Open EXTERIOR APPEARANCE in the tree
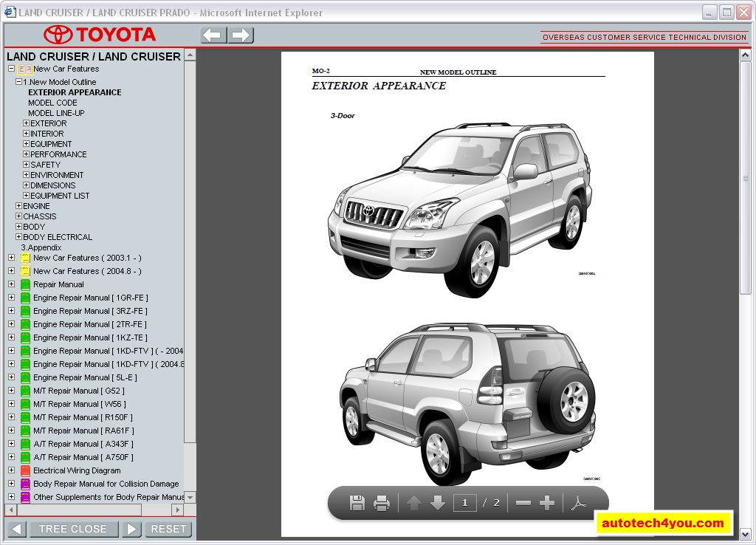756x545 pixels. pyautogui.click(x=75, y=92)
